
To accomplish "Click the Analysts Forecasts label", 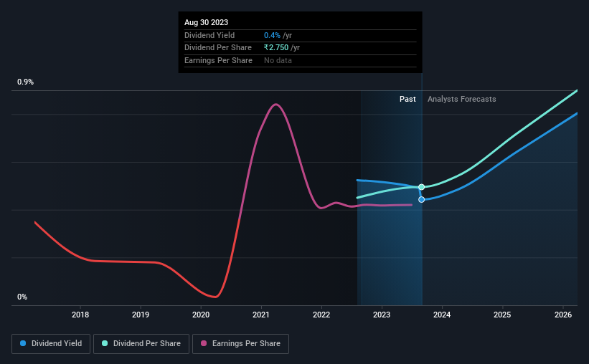I will pyautogui.click(x=462, y=99).
